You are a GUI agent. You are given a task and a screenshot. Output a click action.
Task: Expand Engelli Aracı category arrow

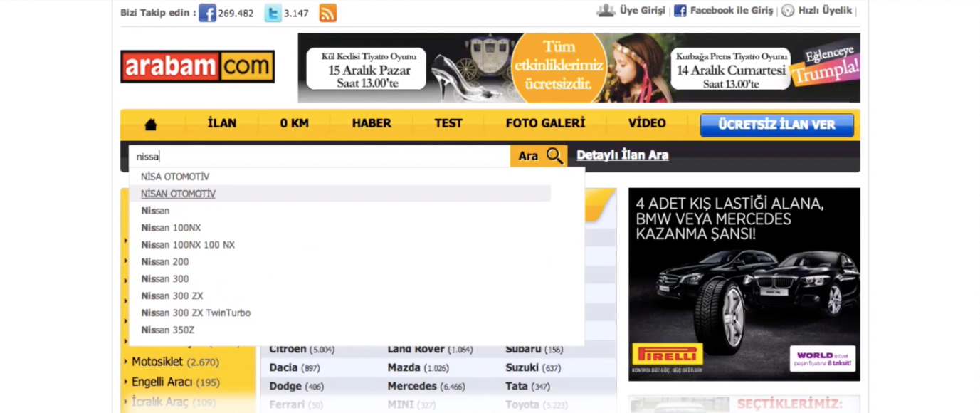126,382
